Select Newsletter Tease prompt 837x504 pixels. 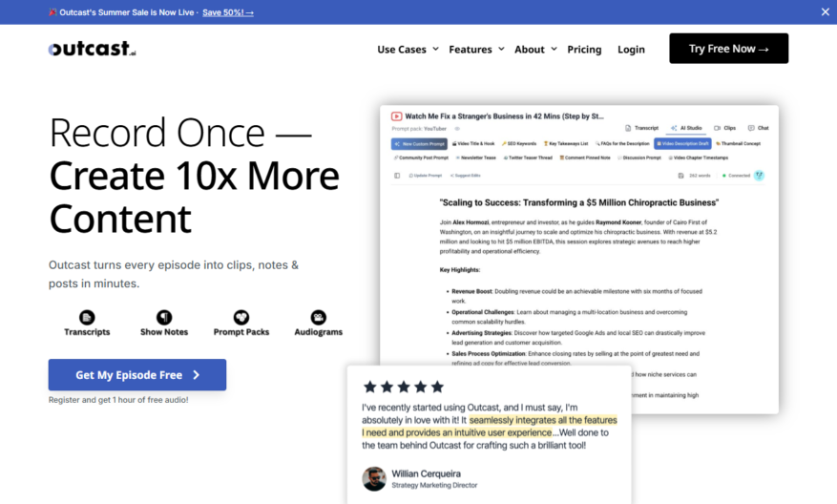tap(475, 158)
